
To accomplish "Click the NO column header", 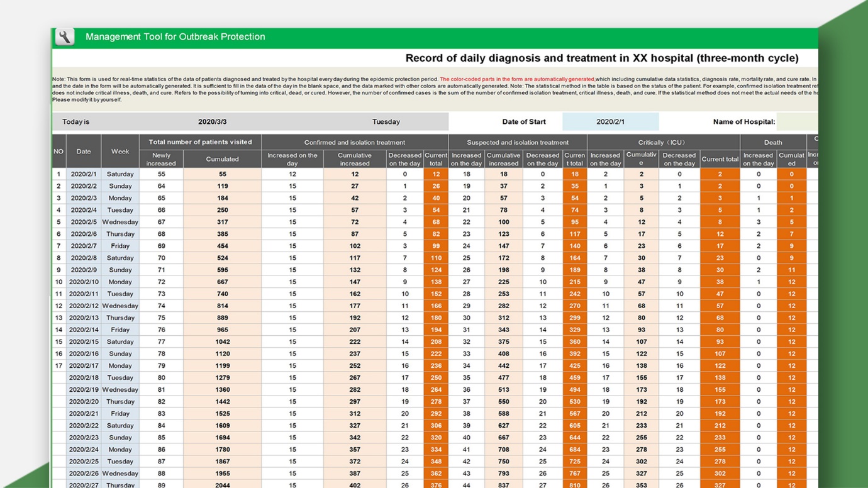I will pos(58,152).
